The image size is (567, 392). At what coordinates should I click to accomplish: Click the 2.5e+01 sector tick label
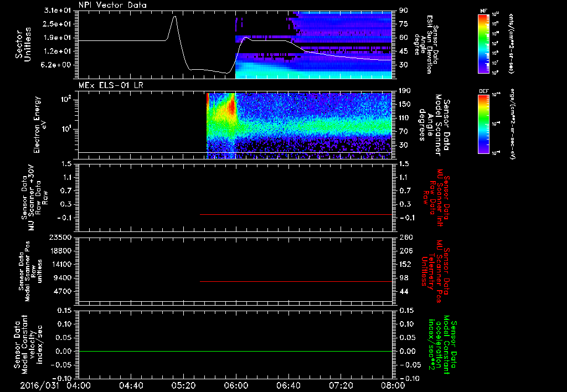coord(58,24)
